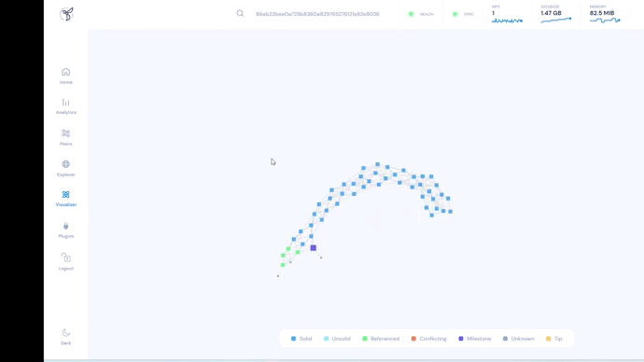This screenshot has height=362, width=644.
Task: Open the Analytics section
Action: pyautogui.click(x=65, y=106)
